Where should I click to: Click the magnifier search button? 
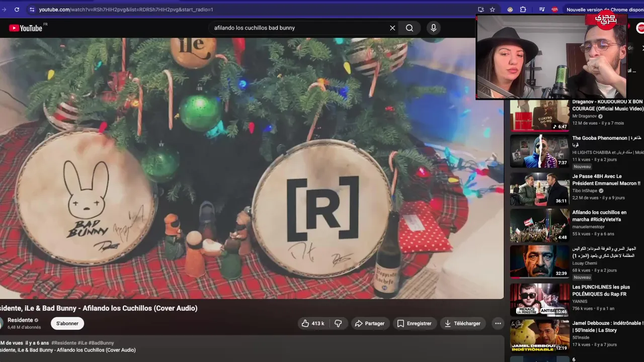[410, 28]
